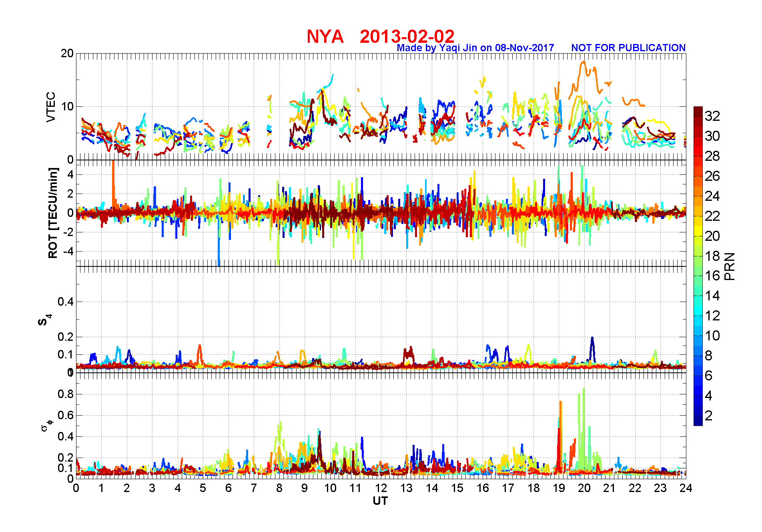Click the colorbar tick label "14"

[x=712, y=296]
